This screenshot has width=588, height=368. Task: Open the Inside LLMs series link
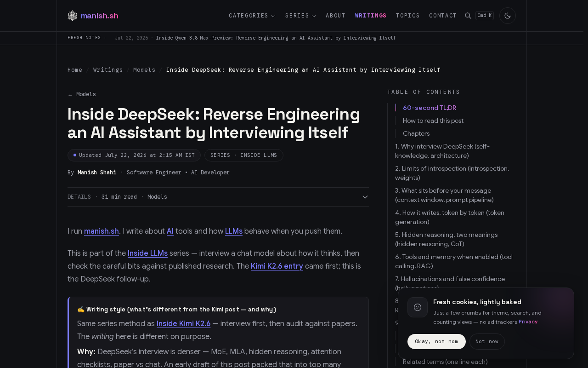[x=147, y=253]
